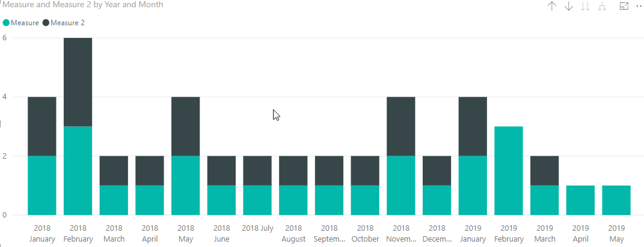Select 2019 January Measure 2 dark segment
The image size is (644, 247).
(x=473, y=126)
